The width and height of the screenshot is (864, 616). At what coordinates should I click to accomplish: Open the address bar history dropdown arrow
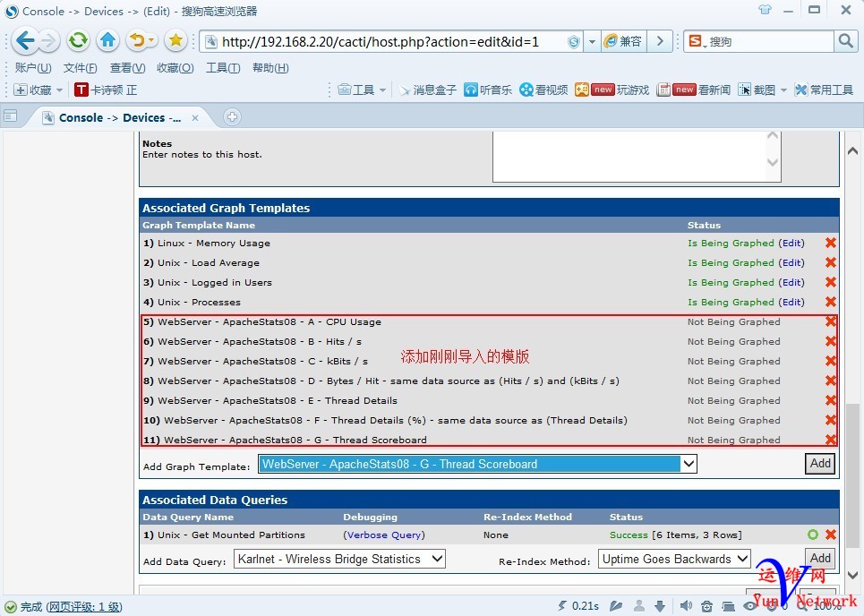(x=592, y=42)
